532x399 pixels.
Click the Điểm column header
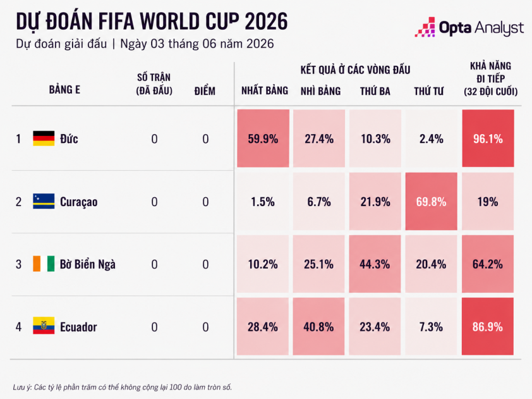205,90
